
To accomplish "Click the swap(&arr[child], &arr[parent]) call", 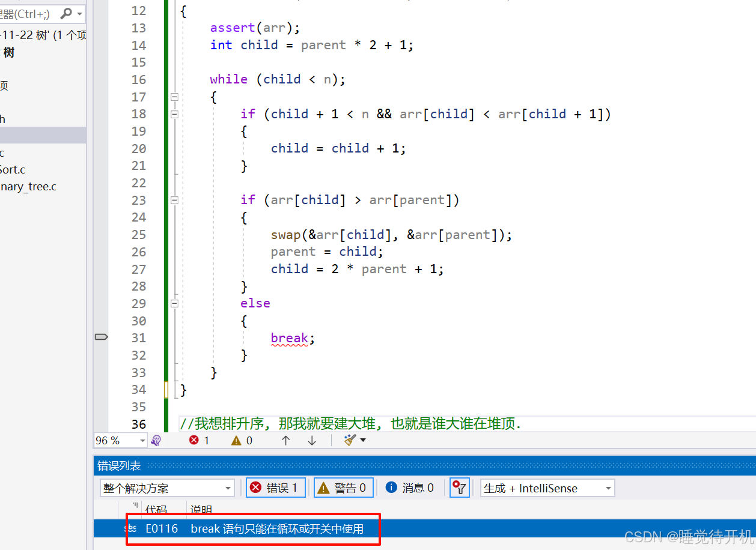I will click(x=391, y=235).
